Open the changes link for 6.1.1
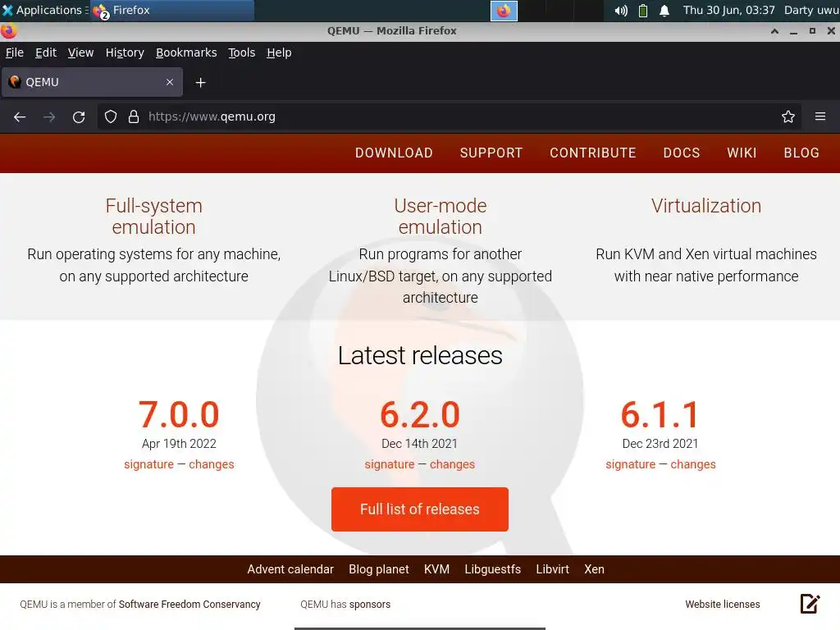 [x=693, y=464]
